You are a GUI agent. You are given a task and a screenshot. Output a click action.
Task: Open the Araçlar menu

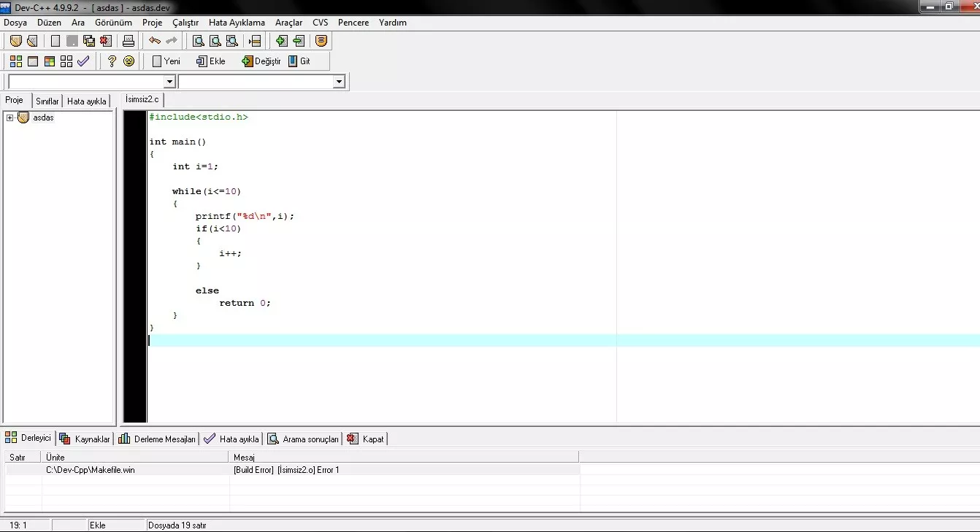click(288, 23)
